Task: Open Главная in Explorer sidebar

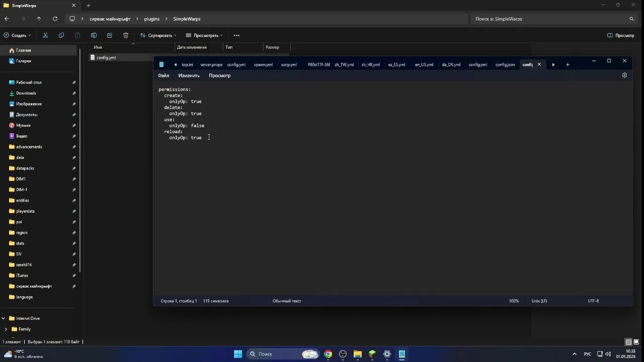Action: [23, 50]
